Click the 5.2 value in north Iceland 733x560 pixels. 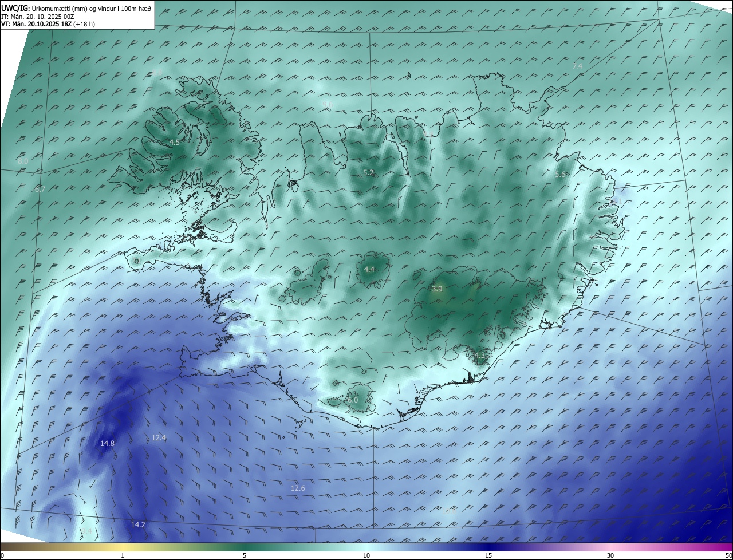click(368, 172)
